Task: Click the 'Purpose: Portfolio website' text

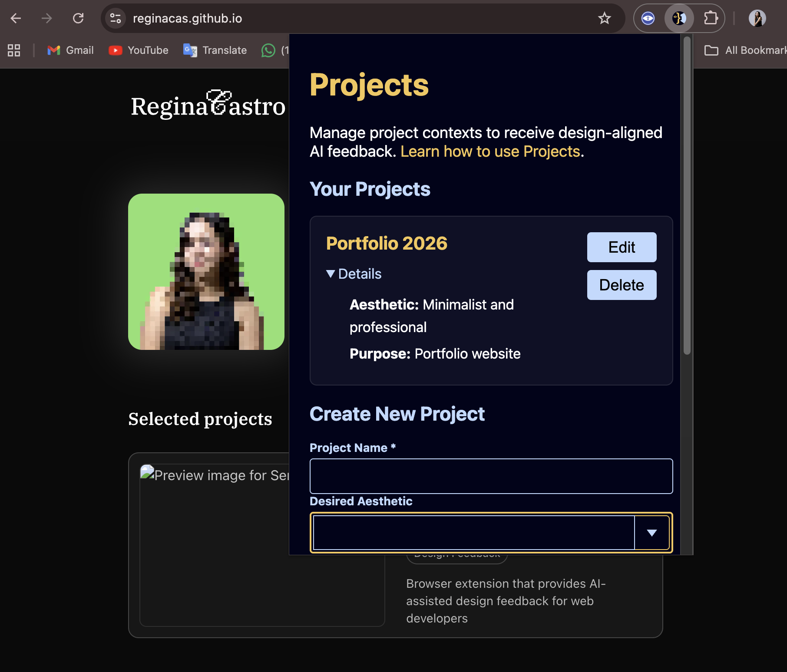Action: pyautogui.click(x=435, y=353)
